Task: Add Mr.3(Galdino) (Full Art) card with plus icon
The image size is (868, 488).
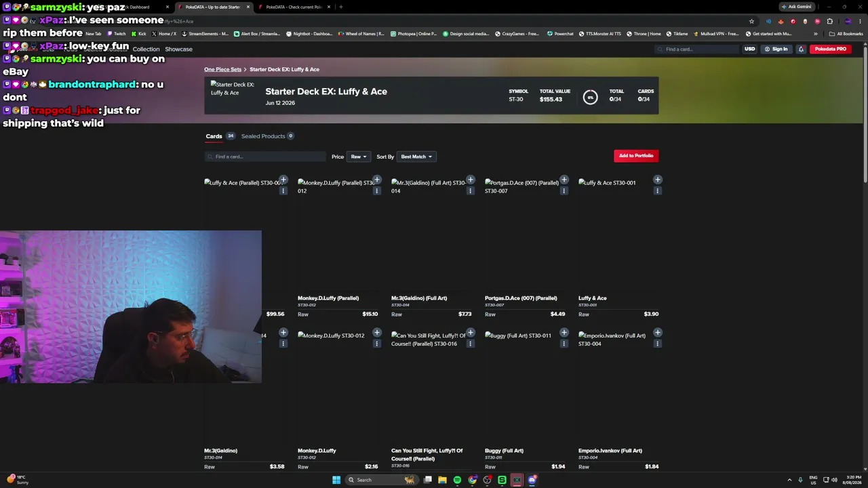Action: tap(471, 180)
